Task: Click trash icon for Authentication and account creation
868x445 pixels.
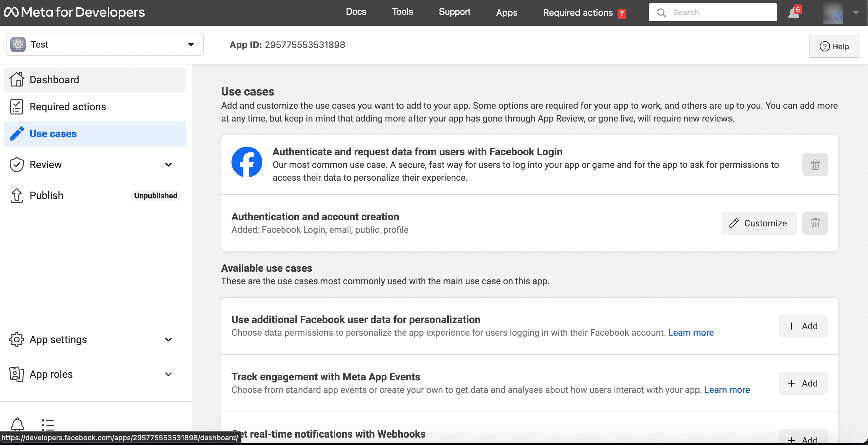Action: (x=815, y=223)
